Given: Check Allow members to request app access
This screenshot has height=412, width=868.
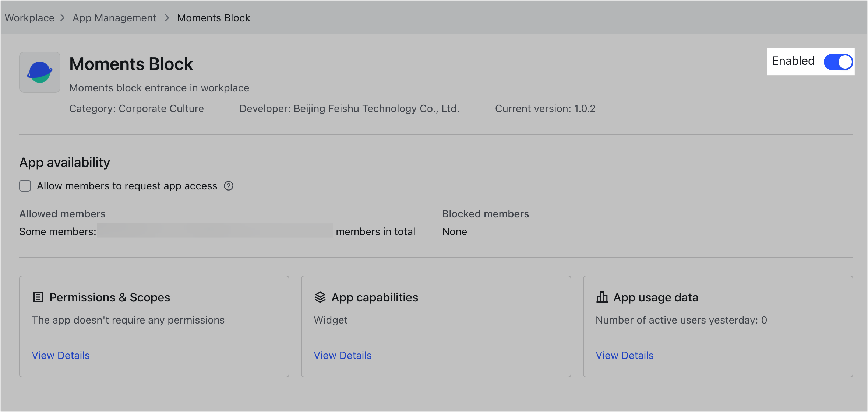Looking at the screenshot, I should point(25,186).
